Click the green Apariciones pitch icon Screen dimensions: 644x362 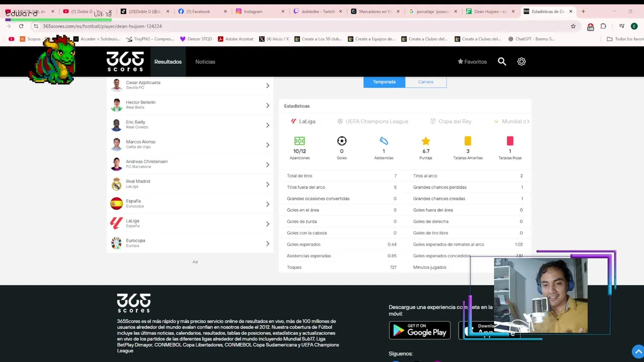pos(299,141)
